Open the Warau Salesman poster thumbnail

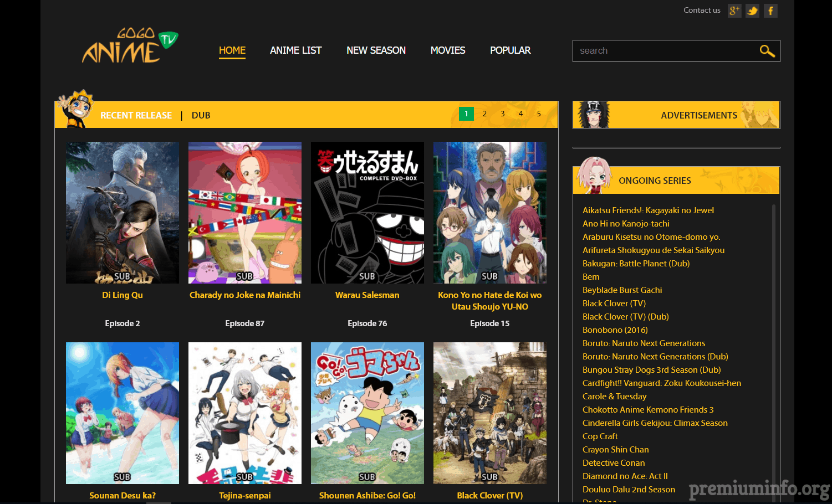coord(367,213)
